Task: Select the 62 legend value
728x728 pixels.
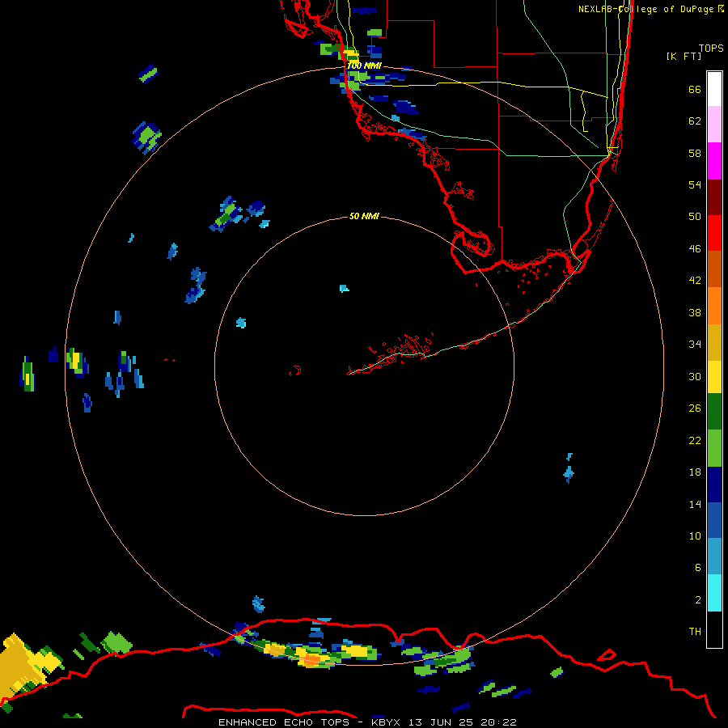Action: coord(695,121)
